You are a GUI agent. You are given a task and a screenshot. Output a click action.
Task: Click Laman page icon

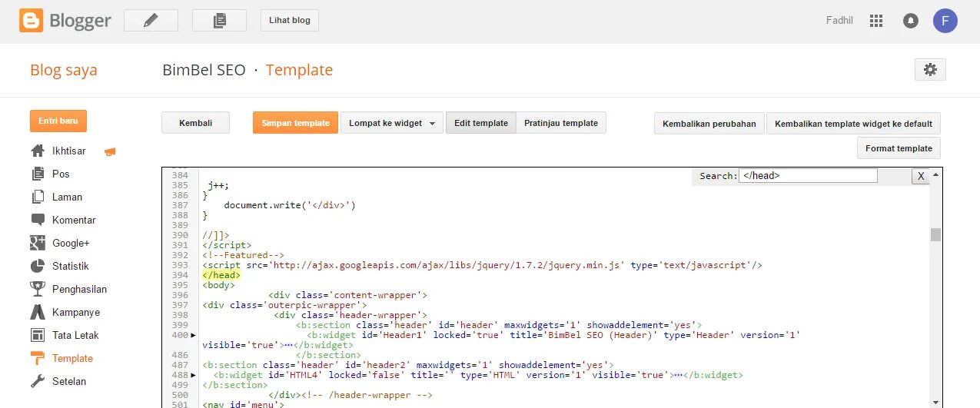tap(37, 197)
